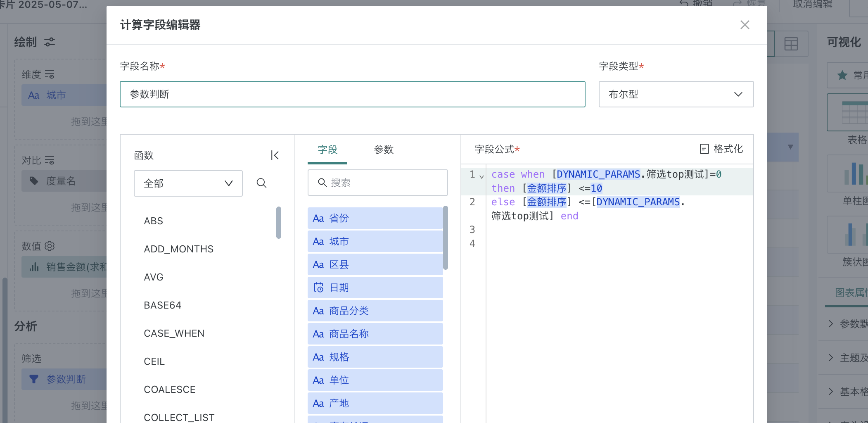Viewport: 868px width, 423px height.
Task: Collapse the 函数 panel with arrow icon
Action: point(275,155)
